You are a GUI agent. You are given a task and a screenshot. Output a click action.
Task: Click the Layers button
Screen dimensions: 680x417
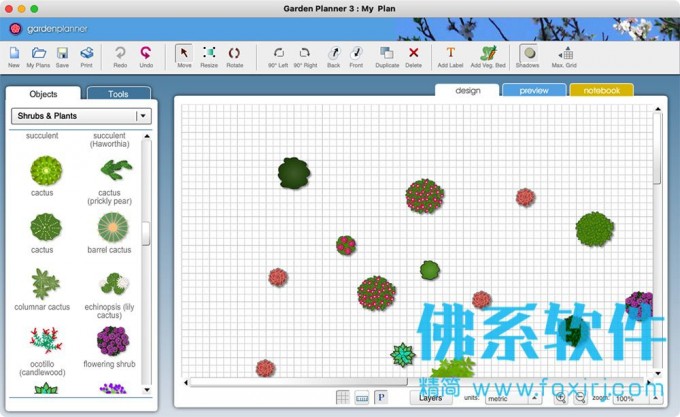(431, 398)
